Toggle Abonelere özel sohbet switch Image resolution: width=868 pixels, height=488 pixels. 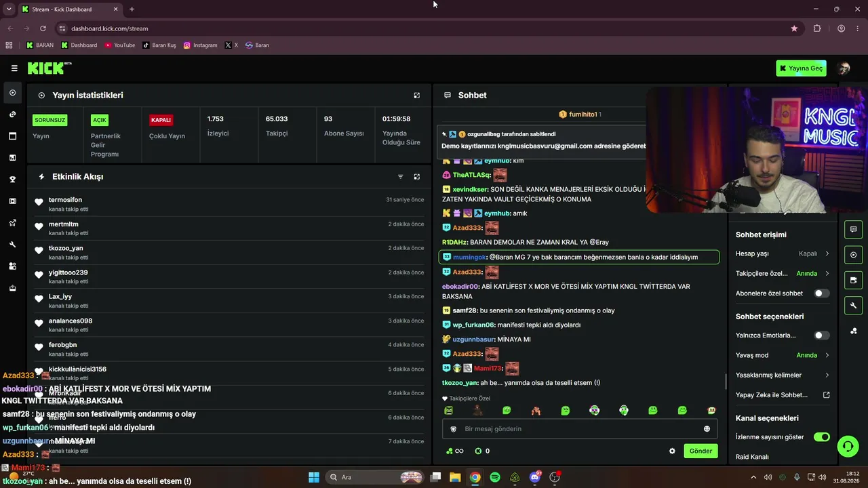point(821,293)
